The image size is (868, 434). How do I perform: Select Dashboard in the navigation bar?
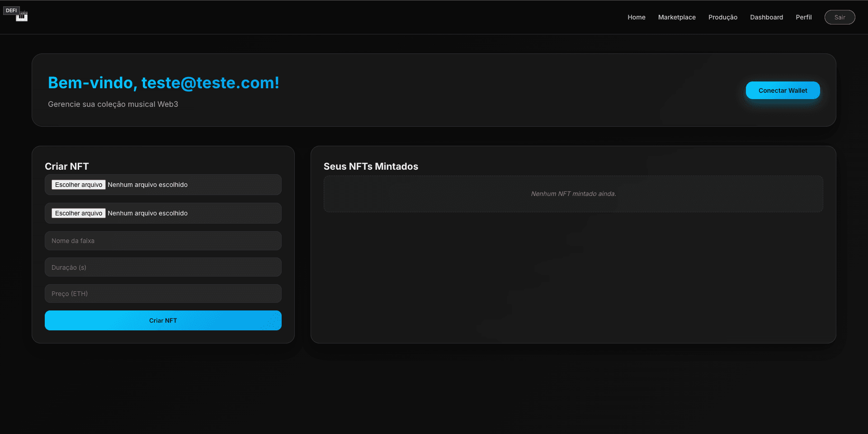[766, 17]
